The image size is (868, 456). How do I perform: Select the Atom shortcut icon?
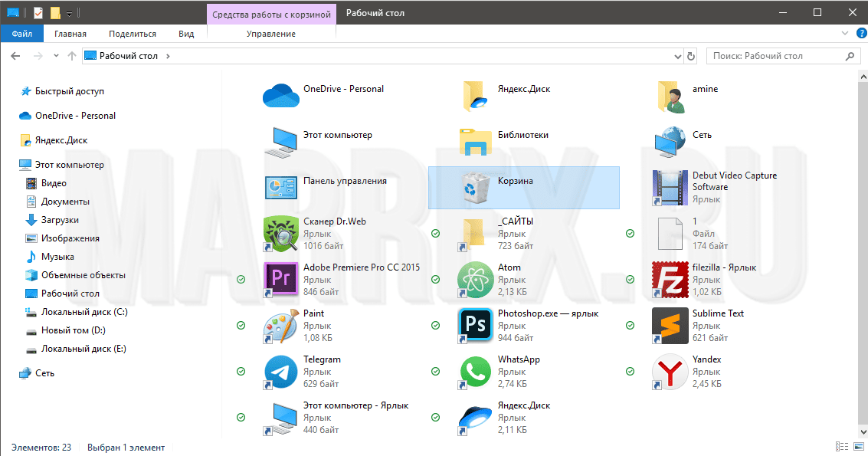tap(476, 280)
